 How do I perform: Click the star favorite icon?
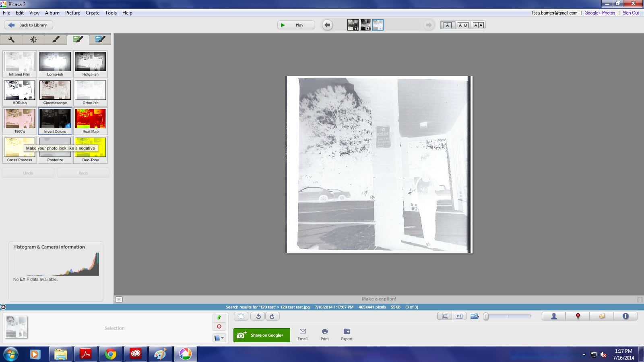(x=241, y=316)
